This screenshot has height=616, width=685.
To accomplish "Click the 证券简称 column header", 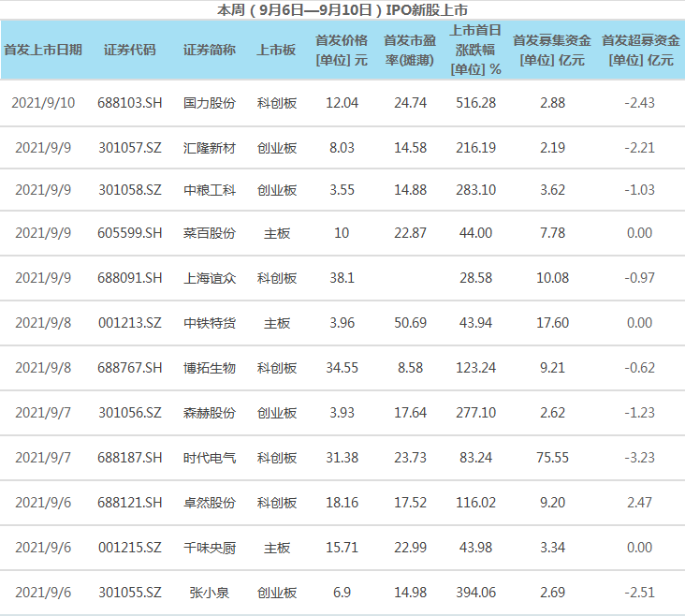I will (x=209, y=50).
